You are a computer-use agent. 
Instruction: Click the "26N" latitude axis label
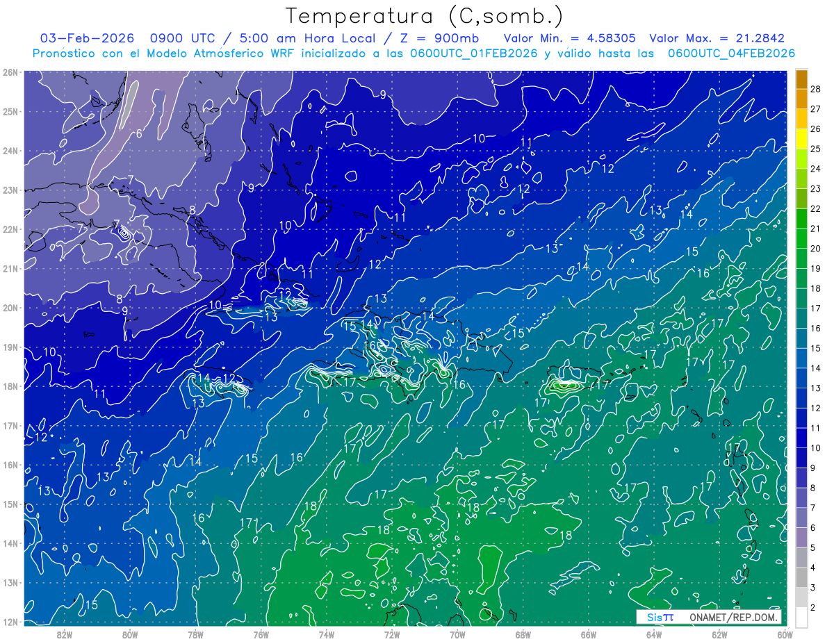(x=10, y=72)
